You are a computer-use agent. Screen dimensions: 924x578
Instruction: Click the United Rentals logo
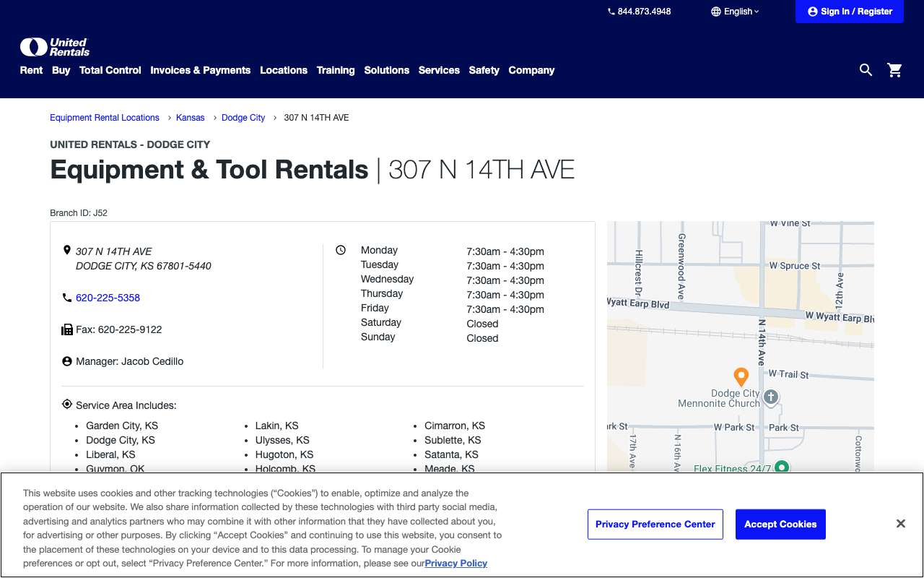pos(55,47)
